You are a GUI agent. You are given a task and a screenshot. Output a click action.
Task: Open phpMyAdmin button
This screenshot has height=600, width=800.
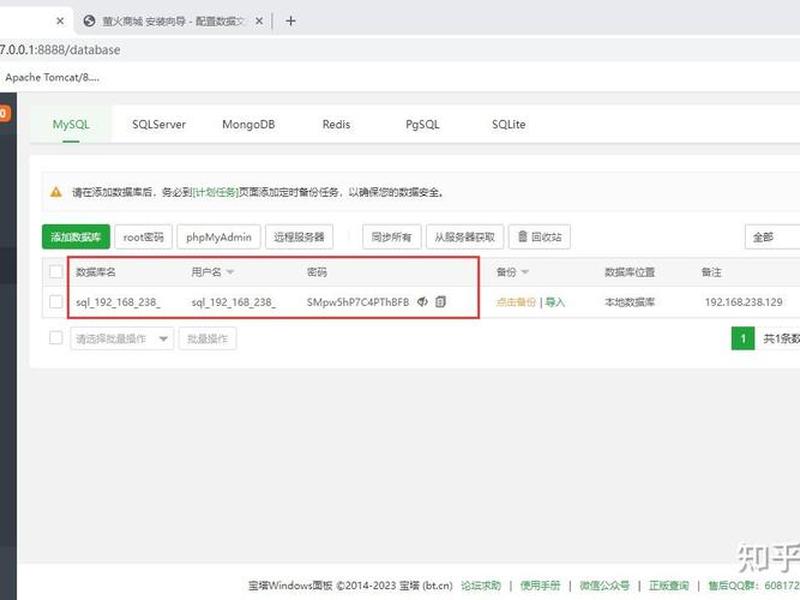pos(219,237)
